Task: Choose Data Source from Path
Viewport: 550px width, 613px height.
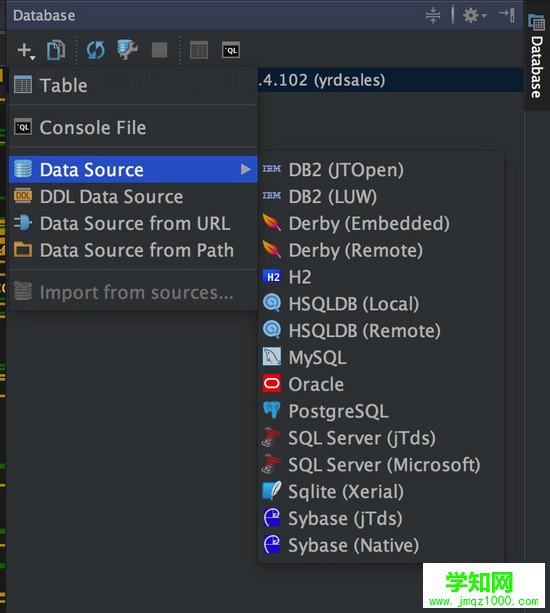Action: (x=133, y=250)
